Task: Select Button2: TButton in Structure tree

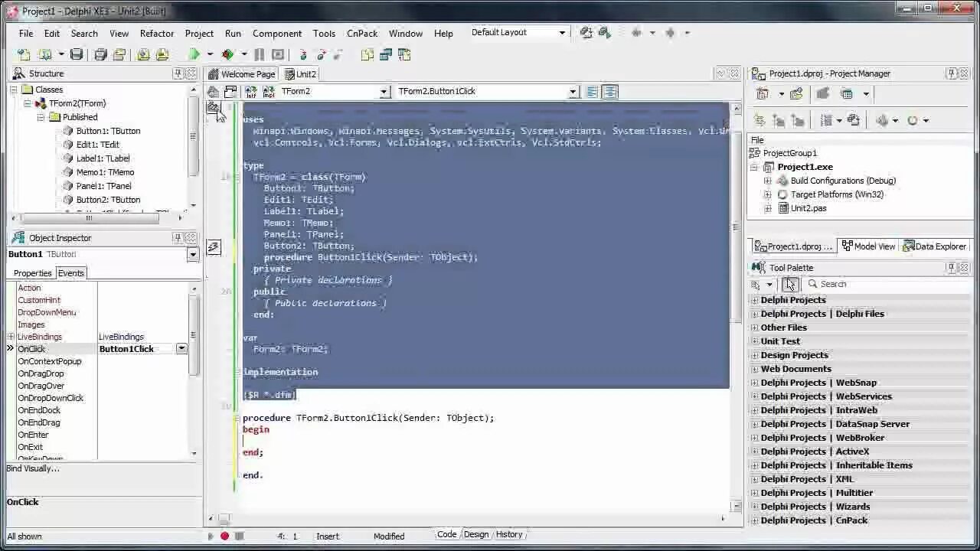Action: coord(108,200)
